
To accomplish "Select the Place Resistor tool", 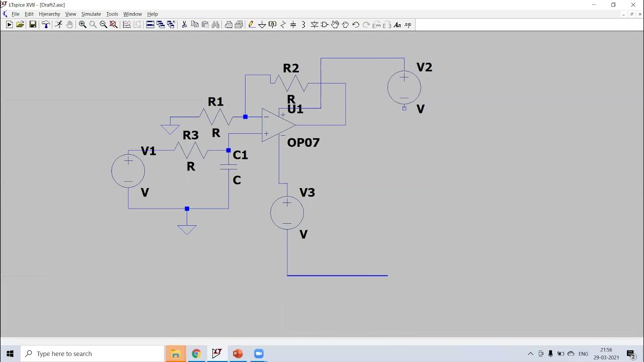I will pos(283,25).
